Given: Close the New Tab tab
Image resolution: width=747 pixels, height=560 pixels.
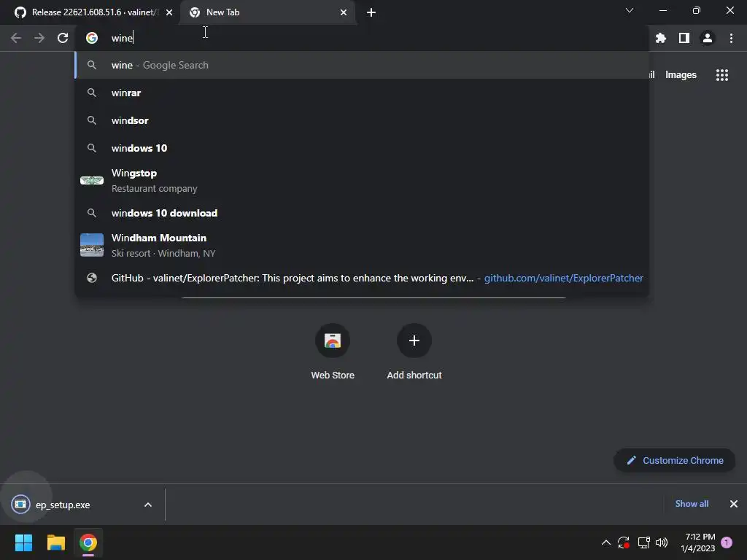Looking at the screenshot, I should point(344,12).
